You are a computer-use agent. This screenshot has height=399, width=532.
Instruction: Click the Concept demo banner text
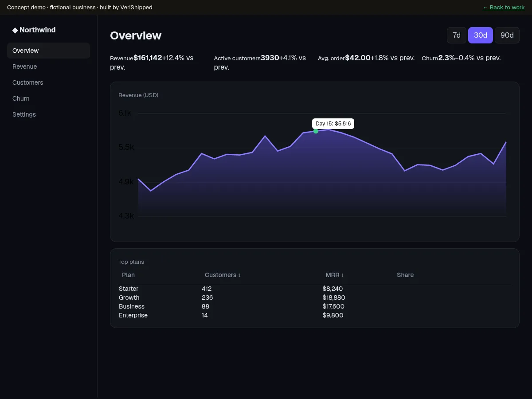pos(80,8)
